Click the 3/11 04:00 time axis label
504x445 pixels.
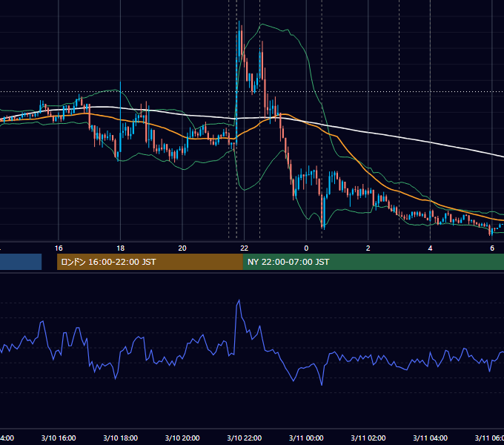point(430,438)
